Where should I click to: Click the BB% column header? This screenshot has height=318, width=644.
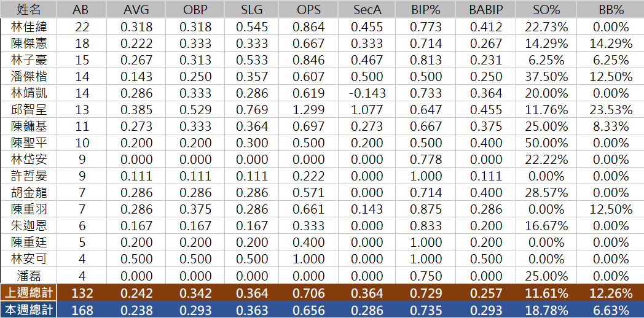(611, 9)
